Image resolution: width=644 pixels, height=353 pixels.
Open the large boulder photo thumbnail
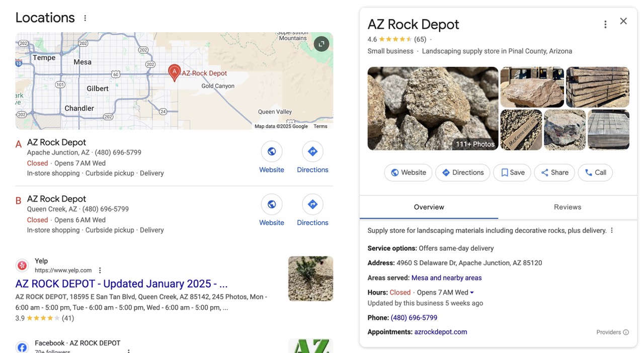[532, 87]
